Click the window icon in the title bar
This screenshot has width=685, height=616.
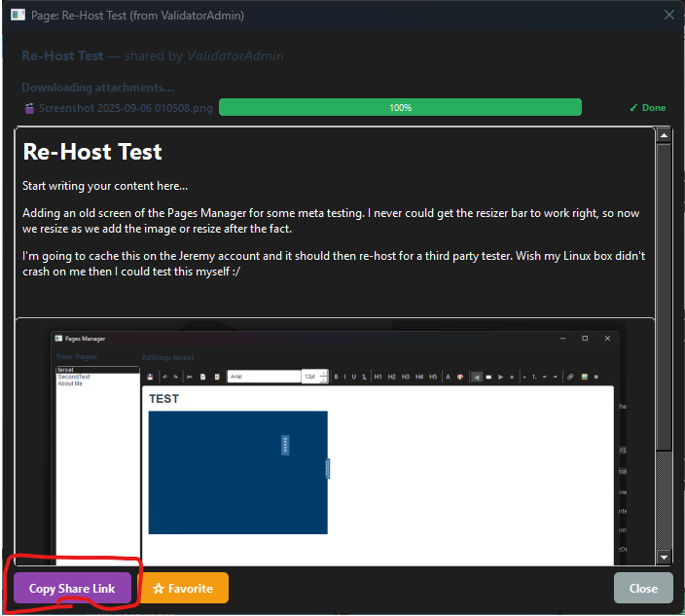[18, 15]
